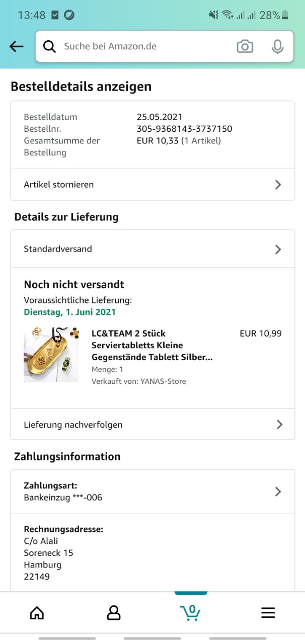Open the shopping cart icon

tap(191, 612)
